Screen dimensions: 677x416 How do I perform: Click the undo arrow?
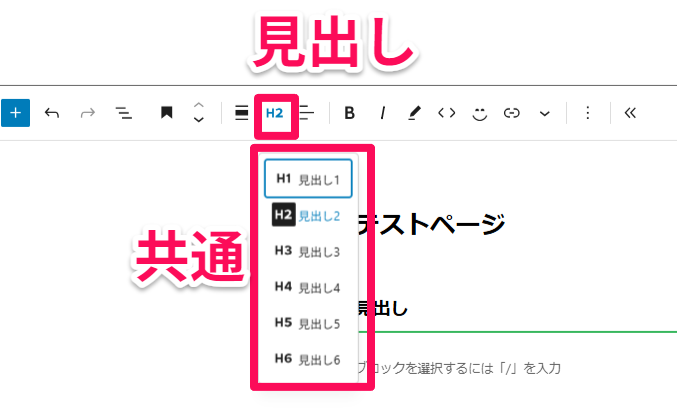(x=52, y=113)
